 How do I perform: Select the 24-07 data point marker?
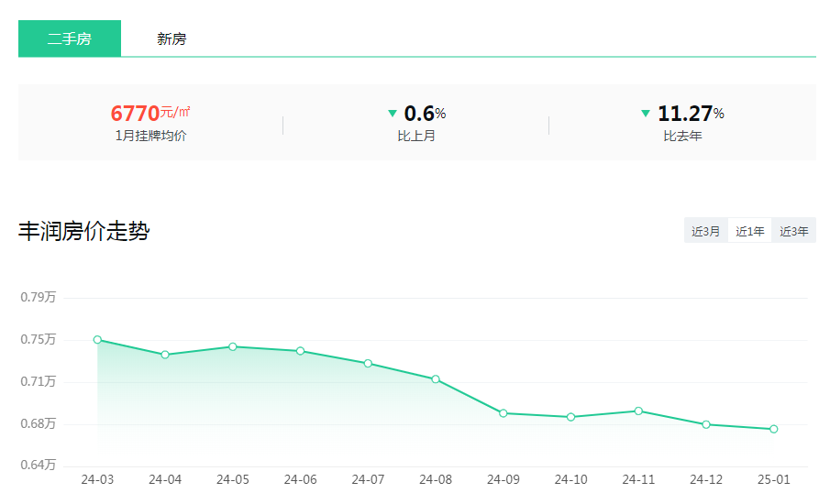tap(368, 364)
